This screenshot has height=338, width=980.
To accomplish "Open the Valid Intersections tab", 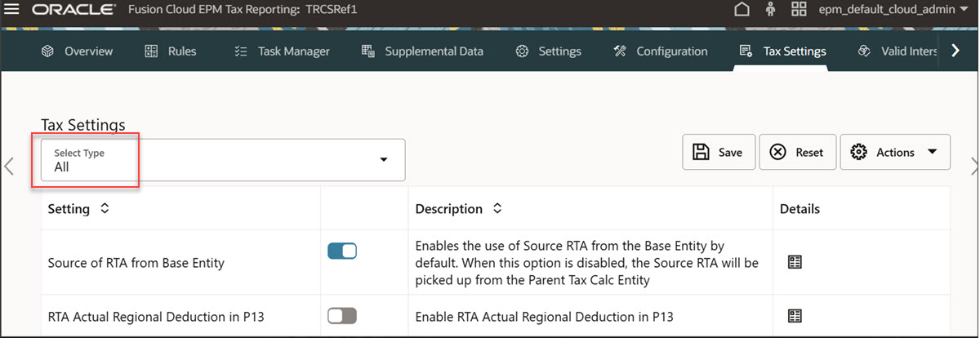I will 898,51.
